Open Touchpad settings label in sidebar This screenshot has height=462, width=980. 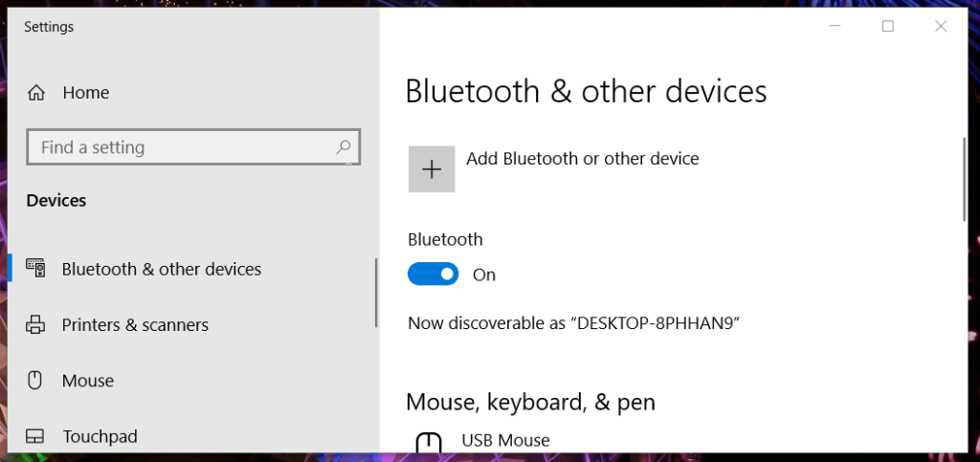(x=100, y=436)
